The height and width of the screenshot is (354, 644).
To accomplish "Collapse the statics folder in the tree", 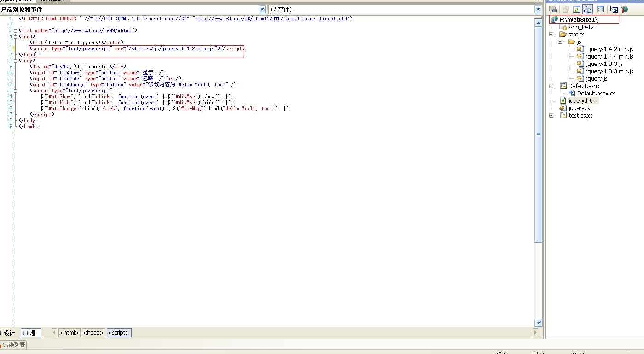I will [x=551, y=35].
